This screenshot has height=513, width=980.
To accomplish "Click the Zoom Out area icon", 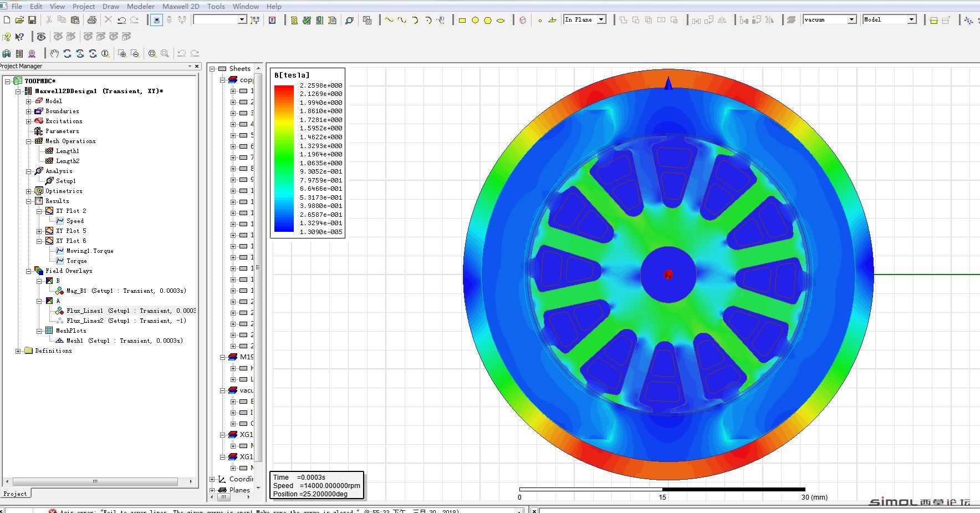I will point(135,53).
